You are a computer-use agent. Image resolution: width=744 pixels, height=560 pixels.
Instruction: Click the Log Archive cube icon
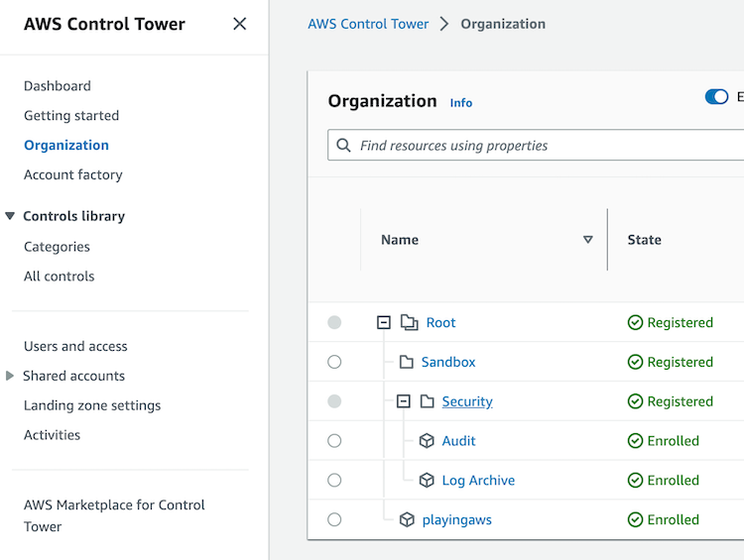[x=427, y=481]
